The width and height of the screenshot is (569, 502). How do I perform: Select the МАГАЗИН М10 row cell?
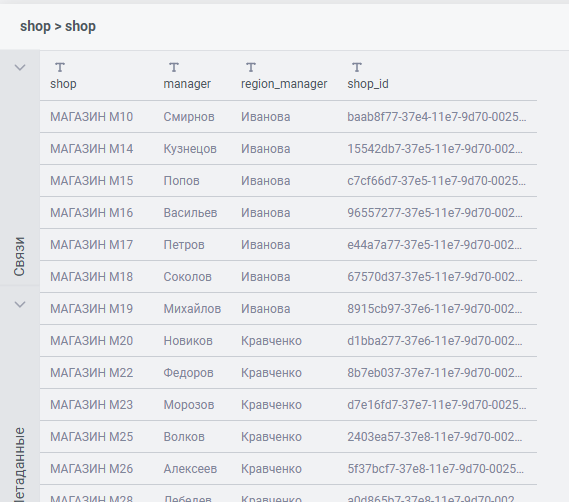91,117
